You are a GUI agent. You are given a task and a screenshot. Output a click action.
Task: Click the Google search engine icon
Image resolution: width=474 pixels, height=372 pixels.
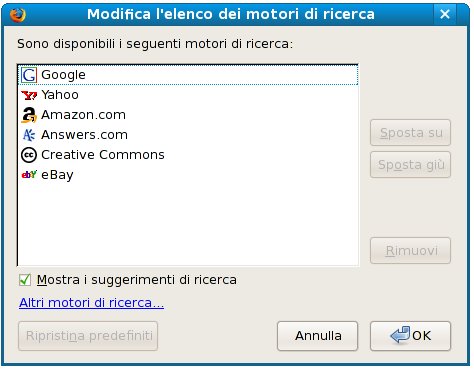(x=29, y=75)
